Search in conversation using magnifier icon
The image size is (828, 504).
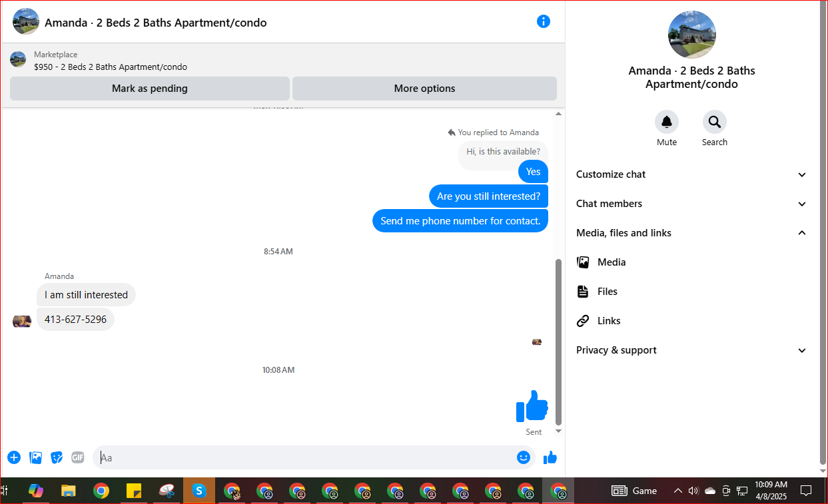[715, 122]
